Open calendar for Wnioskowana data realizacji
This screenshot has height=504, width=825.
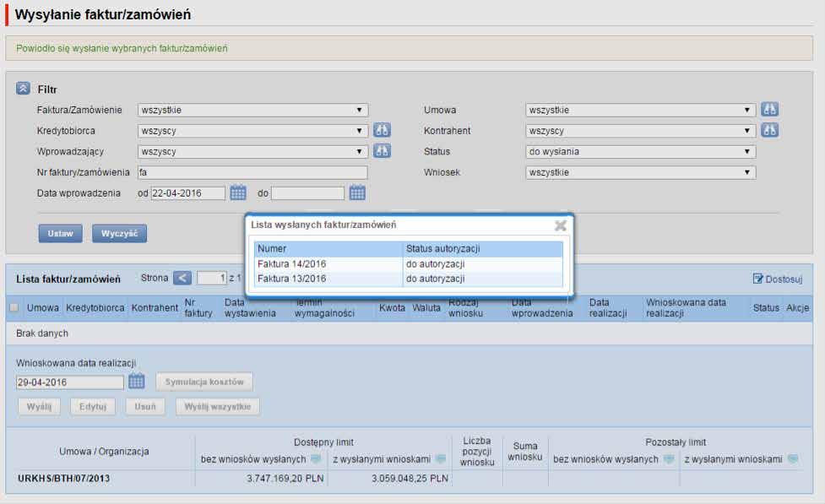[136, 381]
